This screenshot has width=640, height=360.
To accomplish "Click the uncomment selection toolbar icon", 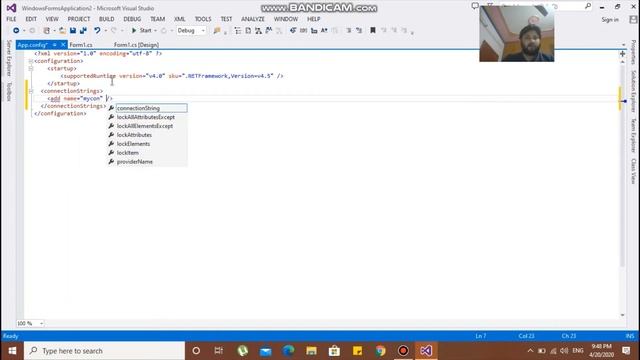I will (359, 31).
